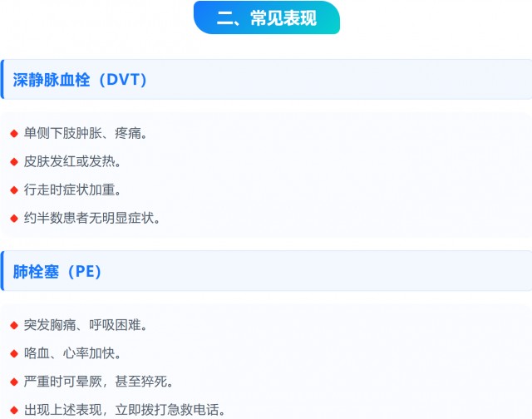Viewport: 532px width, 419px height.
Task: Click red diamond bullet beside 严重时可晕厥
Action: pyautogui.click(x=14, y=382)
